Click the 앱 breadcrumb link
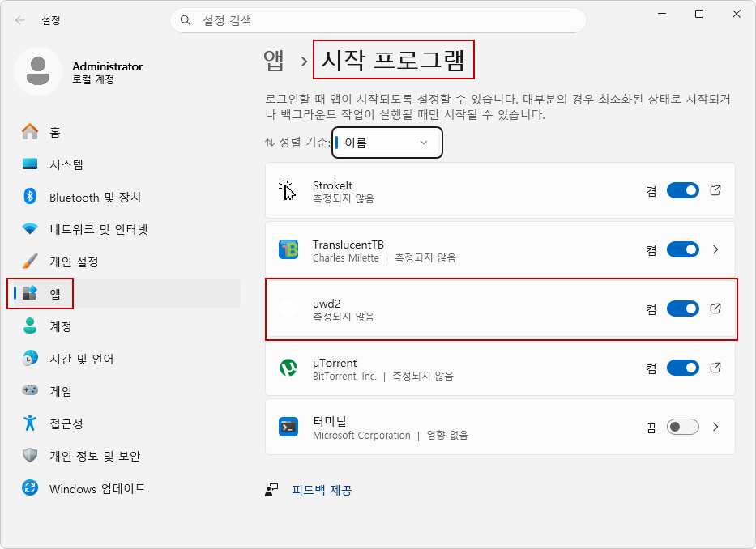The width and height of the screenshot is (756, 549). click(274, 61)
